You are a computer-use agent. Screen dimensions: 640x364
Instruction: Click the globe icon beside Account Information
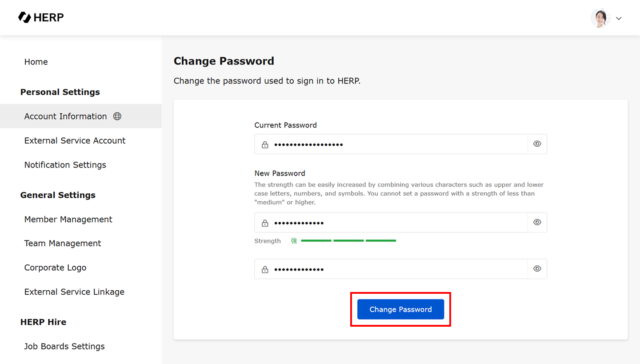tap(117, 116)
